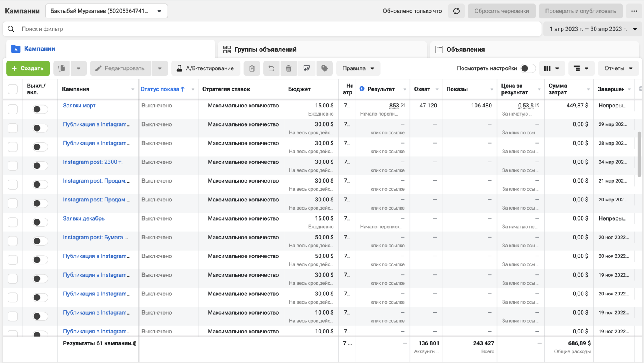Screen dimensions: 644x363
Task: Switch to the Кампании tab
Action: coord(110,49)
